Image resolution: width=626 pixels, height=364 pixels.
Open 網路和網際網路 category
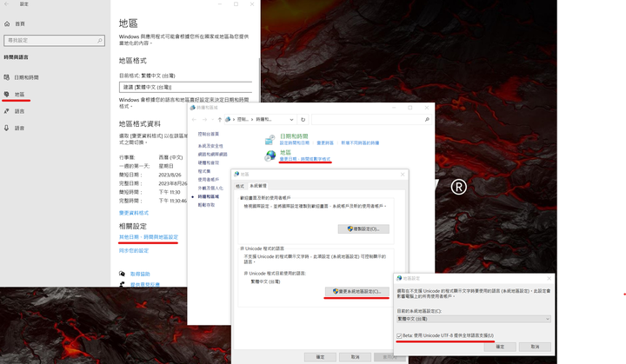212,155
